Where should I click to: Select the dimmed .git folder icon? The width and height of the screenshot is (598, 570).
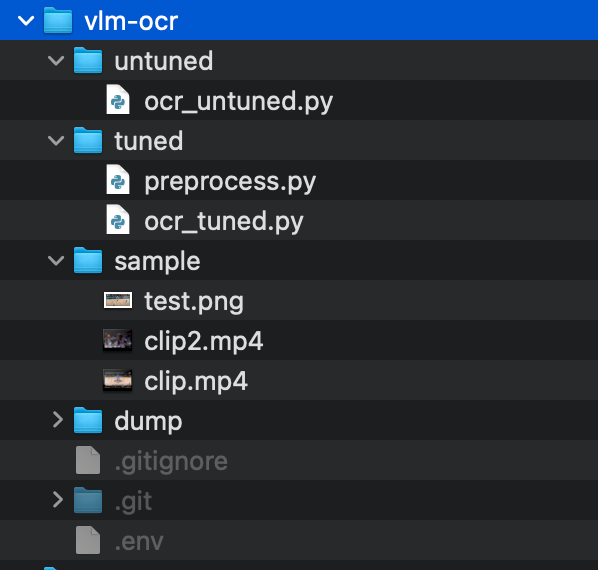[88, 500]
